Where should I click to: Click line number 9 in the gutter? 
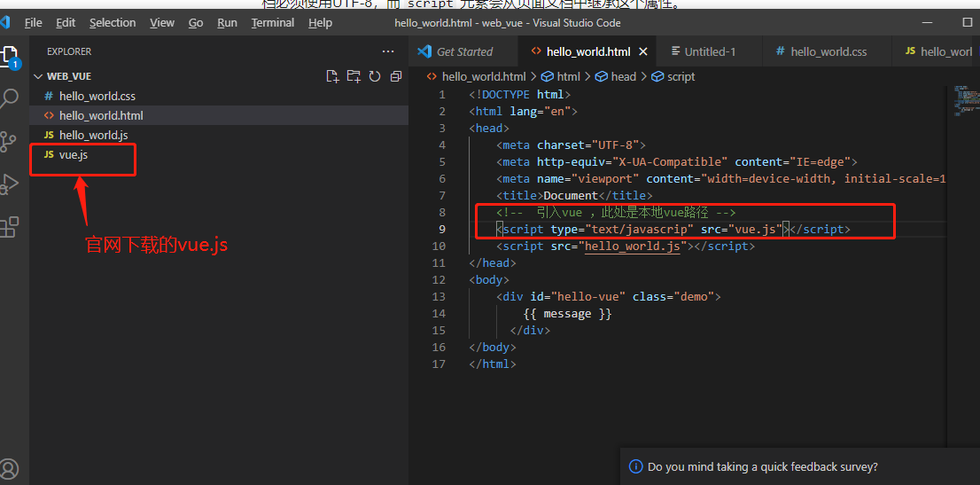(442, 230)
